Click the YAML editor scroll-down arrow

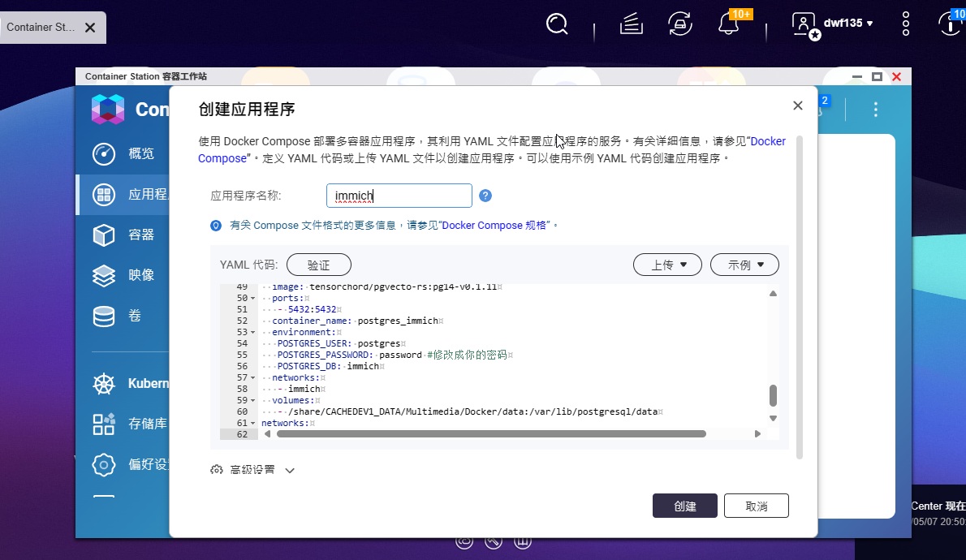(x=773, y=418)
